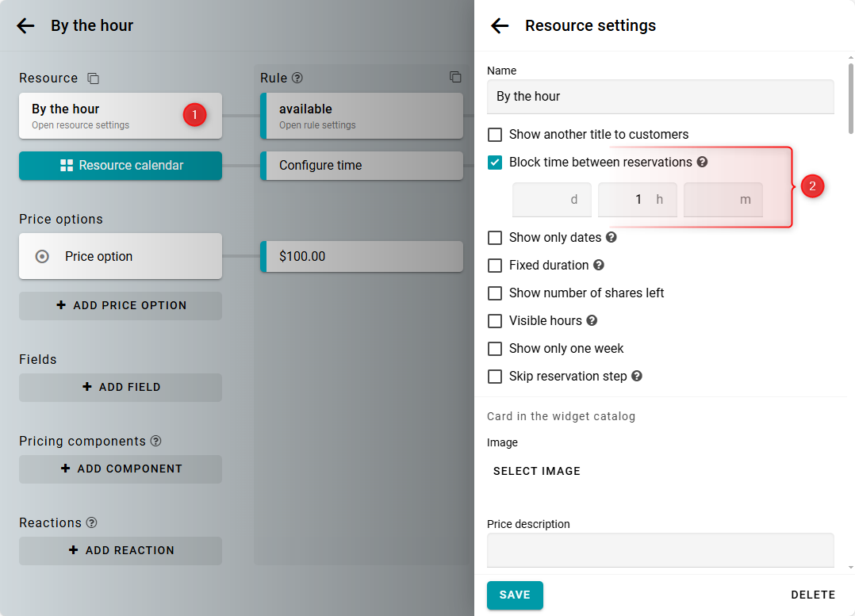This screenshot has height=616, width=855.
Task: Click back arrow in Resource settings header
Action: click(x=500, y=25)
